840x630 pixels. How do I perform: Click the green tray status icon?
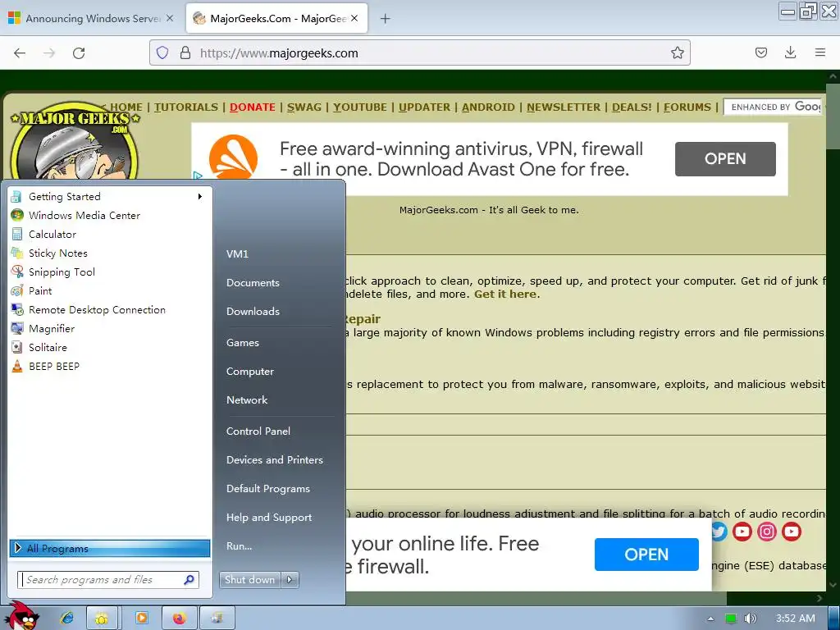pyautogui.click(x=731, y=619)
